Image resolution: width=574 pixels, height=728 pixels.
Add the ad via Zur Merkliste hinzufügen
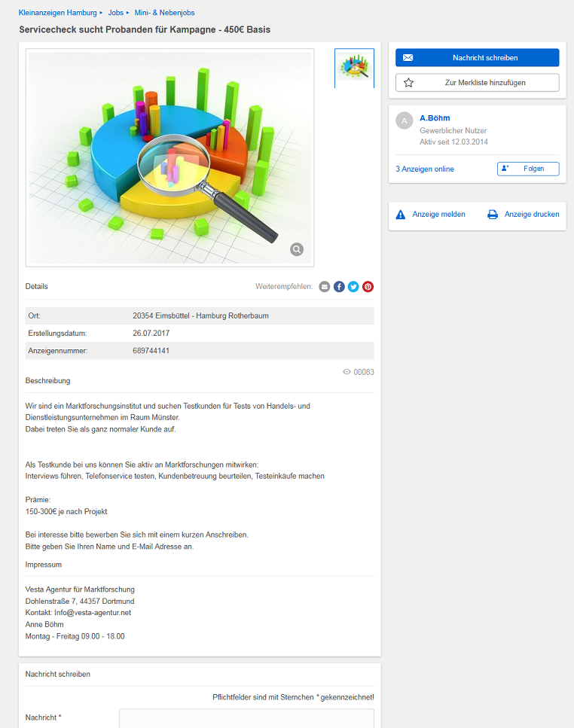[477, 83]
